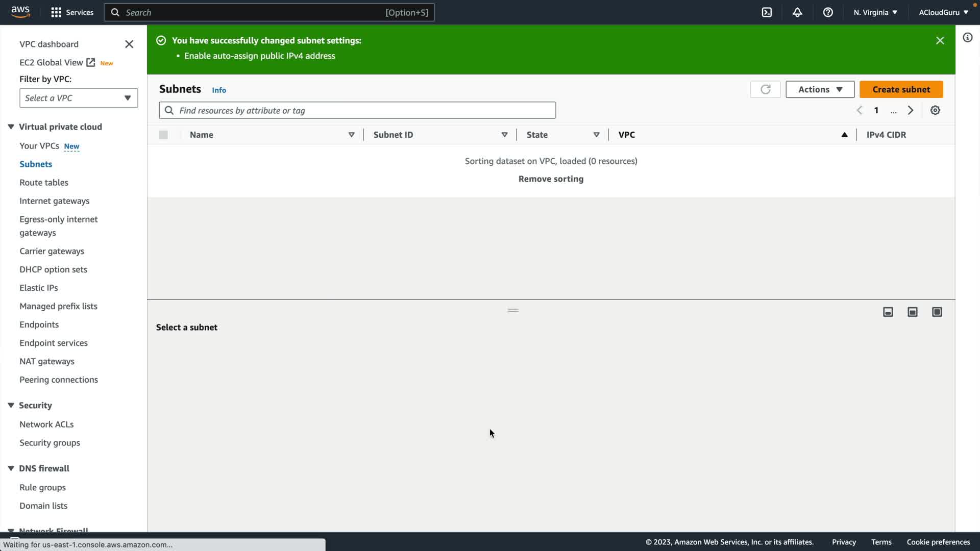The width and height of the screenshot is (980, 551).
Task: Open the Actions dropdown
Action: [820, 89]
